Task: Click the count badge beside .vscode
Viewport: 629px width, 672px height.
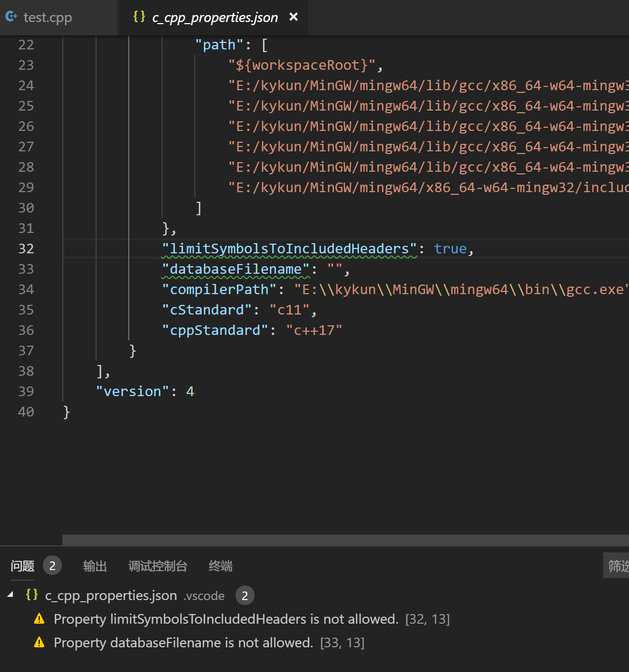Action: tap(245, 595)
